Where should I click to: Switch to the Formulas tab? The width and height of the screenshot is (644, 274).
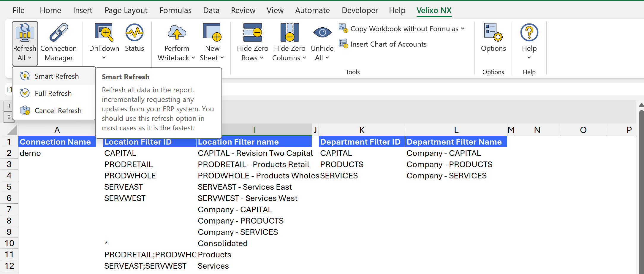pyautogui.click(x=175, y=10)
